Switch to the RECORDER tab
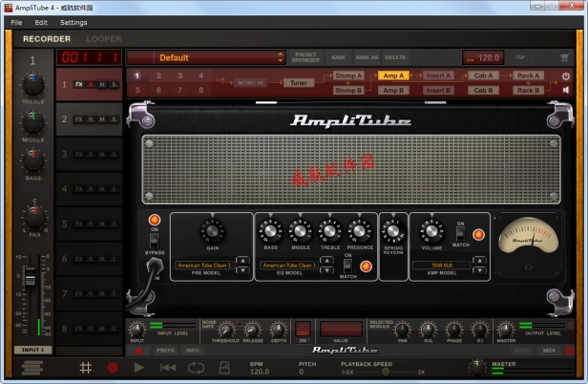 tap(47, 39)
